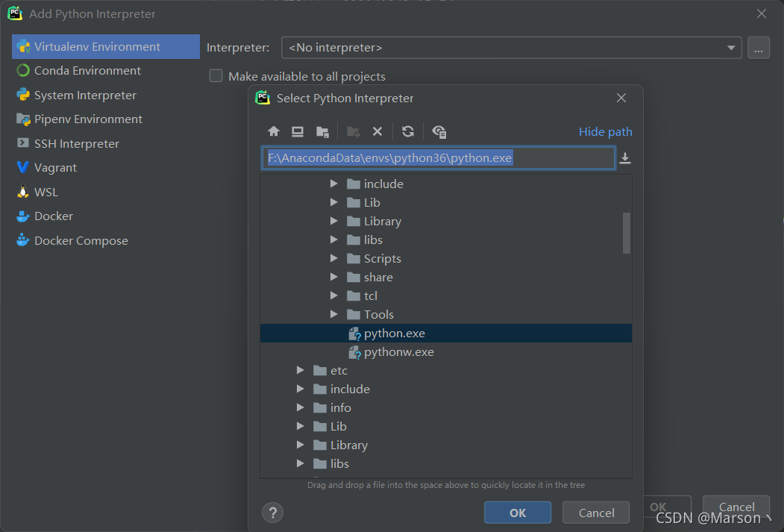Click the info folder icon

coord(320,408)
